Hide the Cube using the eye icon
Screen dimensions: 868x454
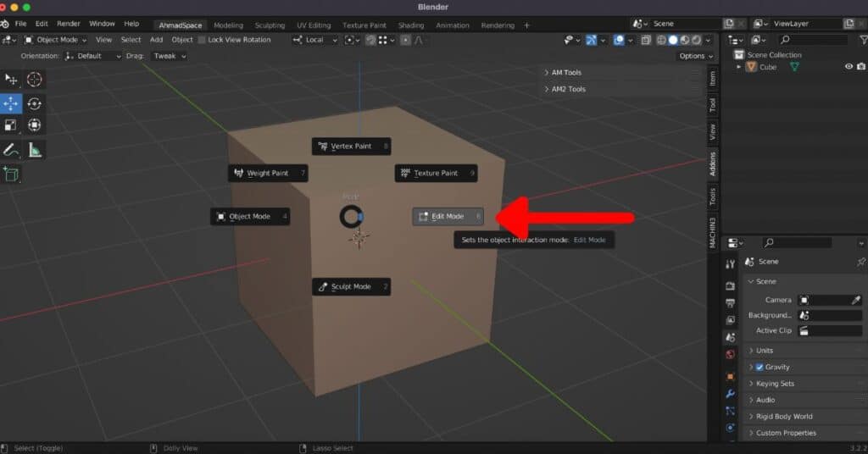pyautogui.click(x=849, y=67)
